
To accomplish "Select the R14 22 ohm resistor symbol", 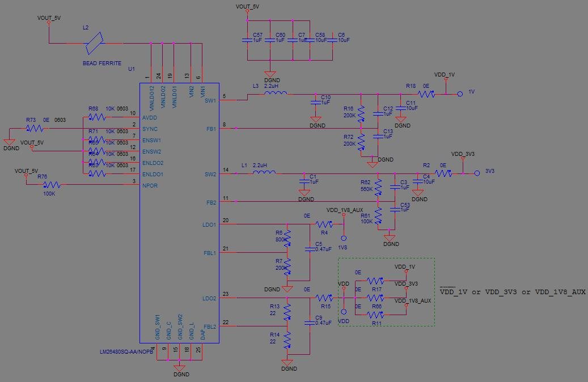I will [287, 341].
